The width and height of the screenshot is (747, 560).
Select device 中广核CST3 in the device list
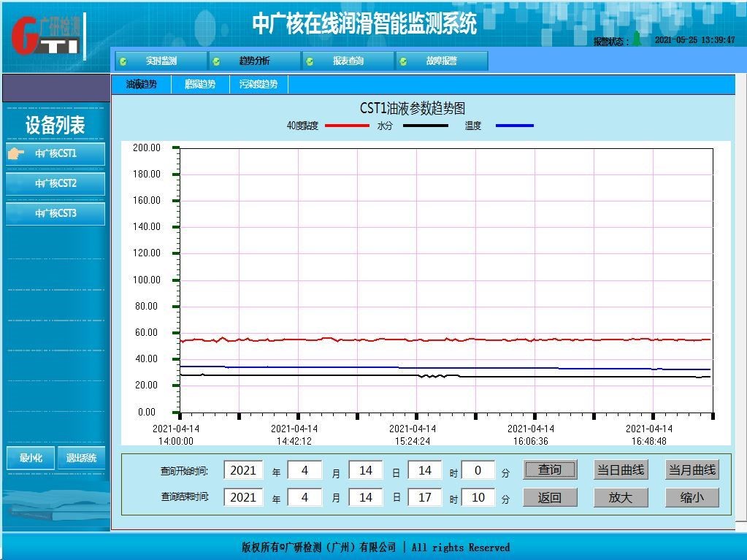(55, 213)
